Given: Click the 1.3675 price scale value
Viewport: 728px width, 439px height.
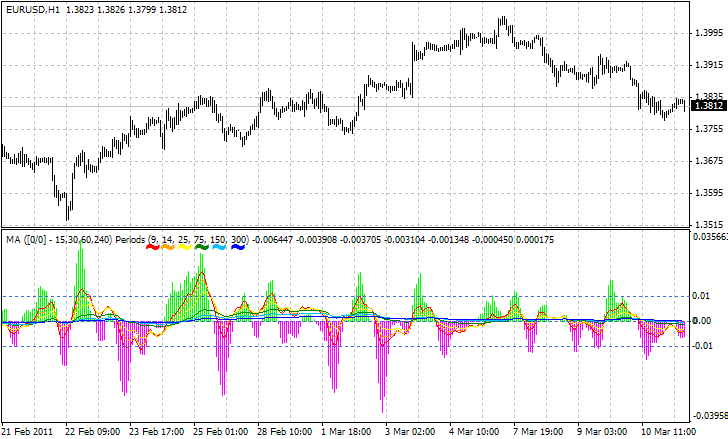Looking at the screenshot, I should click(708, 161).
